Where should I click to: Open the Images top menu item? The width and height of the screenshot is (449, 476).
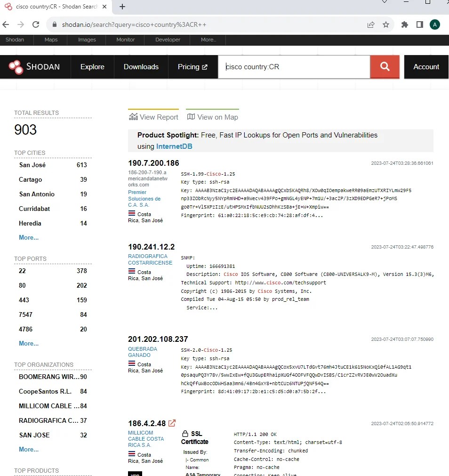coord(87,40)
